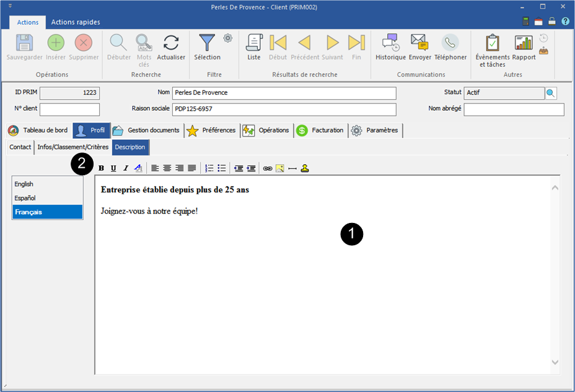Open the calendar icon in title bar

538,21
